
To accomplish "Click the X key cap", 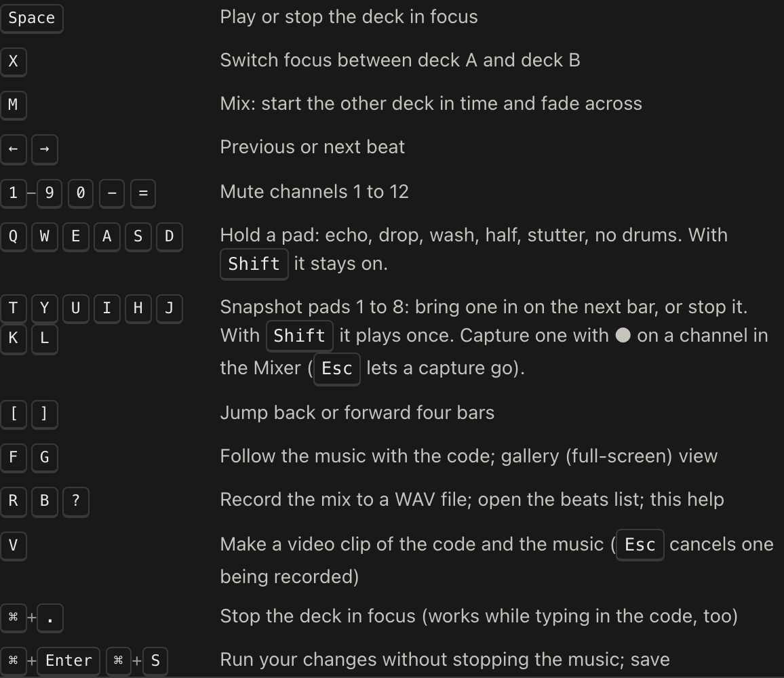I will click(x=13, y=62).
